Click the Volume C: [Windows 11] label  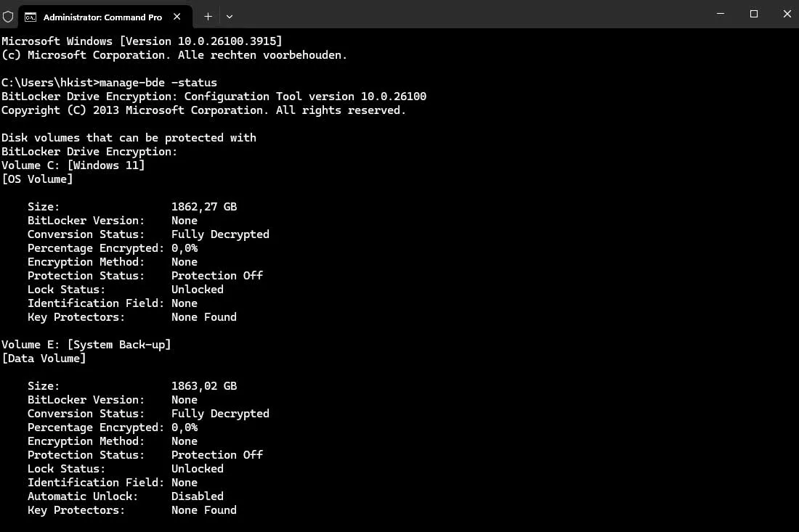pyautogui.click(x=73, y=165)
